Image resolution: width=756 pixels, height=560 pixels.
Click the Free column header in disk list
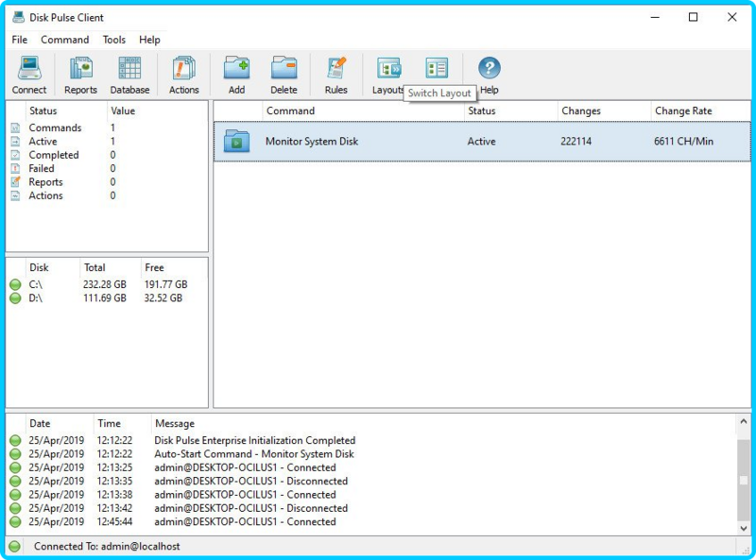[x=174, y=267]
